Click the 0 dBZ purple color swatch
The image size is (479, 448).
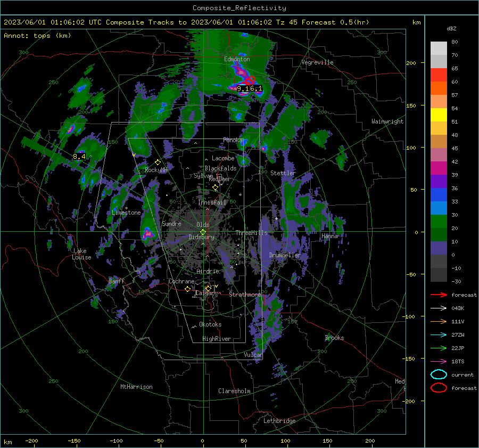click(439, 248)
